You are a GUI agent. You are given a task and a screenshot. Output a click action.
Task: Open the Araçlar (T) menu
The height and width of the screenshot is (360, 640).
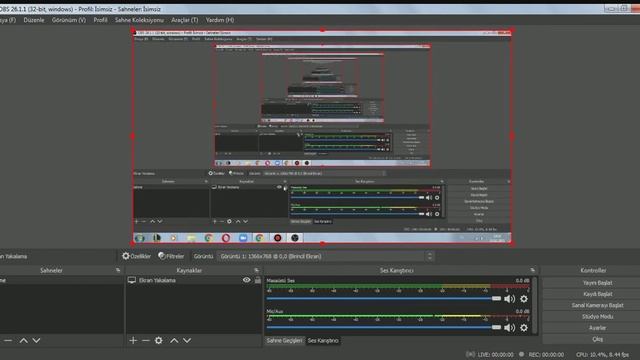(184, 20)
